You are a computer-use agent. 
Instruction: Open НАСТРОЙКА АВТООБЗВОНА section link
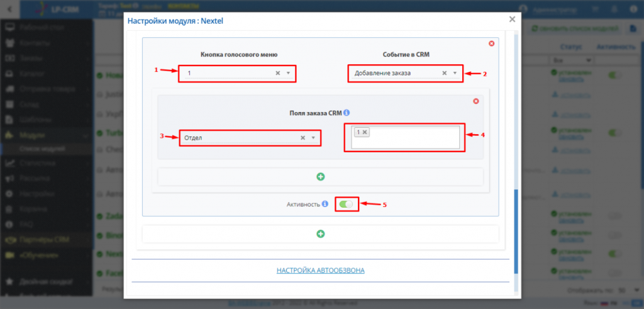tap(321, 271)
